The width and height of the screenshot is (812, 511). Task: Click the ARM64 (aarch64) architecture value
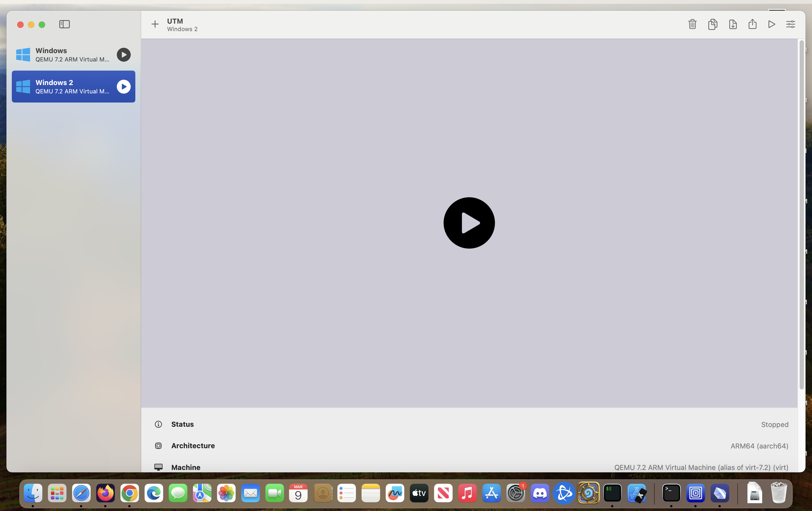click(759, 446)
